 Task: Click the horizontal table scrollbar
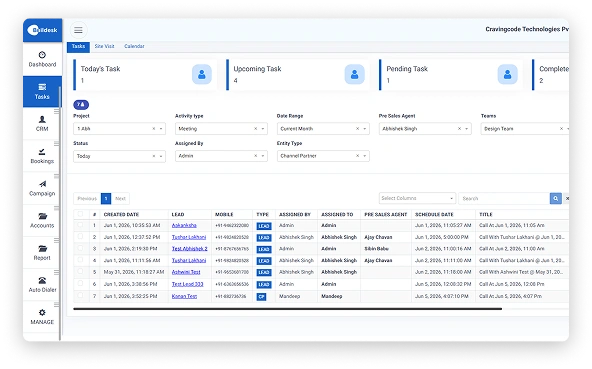288,309
